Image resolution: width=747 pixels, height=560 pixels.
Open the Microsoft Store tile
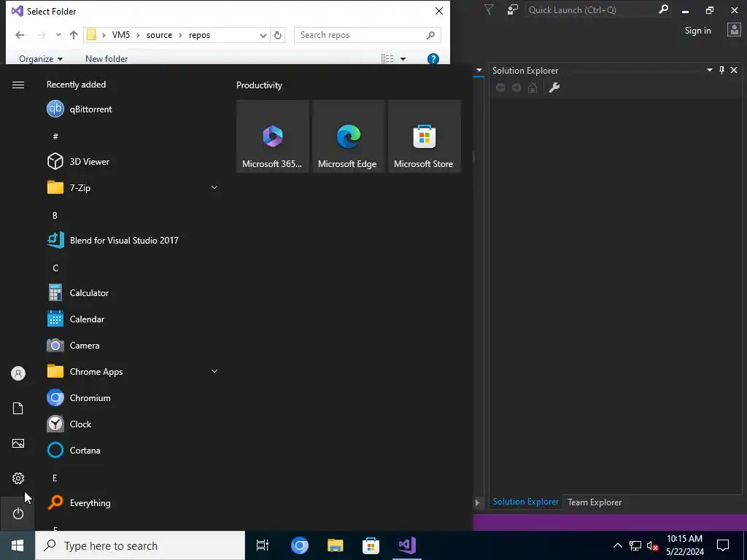click(x=424, y=136)
